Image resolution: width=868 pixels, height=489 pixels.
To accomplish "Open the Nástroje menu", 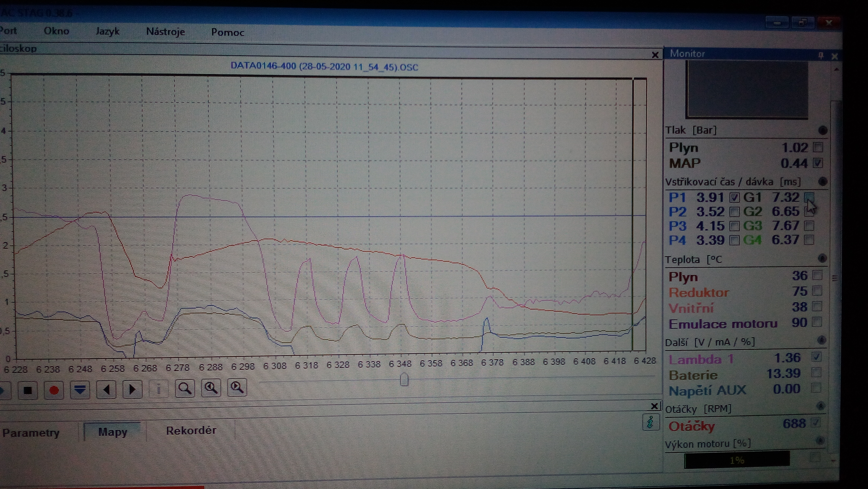I will (165, 32).
